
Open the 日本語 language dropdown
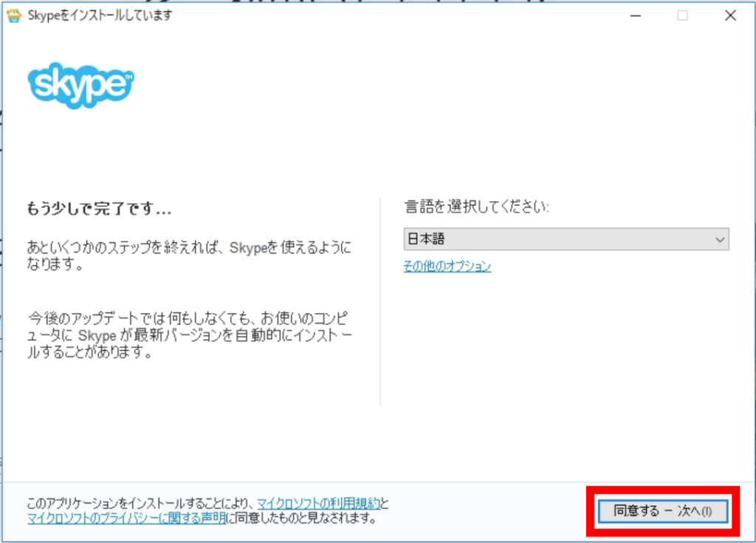coord(566,239)
